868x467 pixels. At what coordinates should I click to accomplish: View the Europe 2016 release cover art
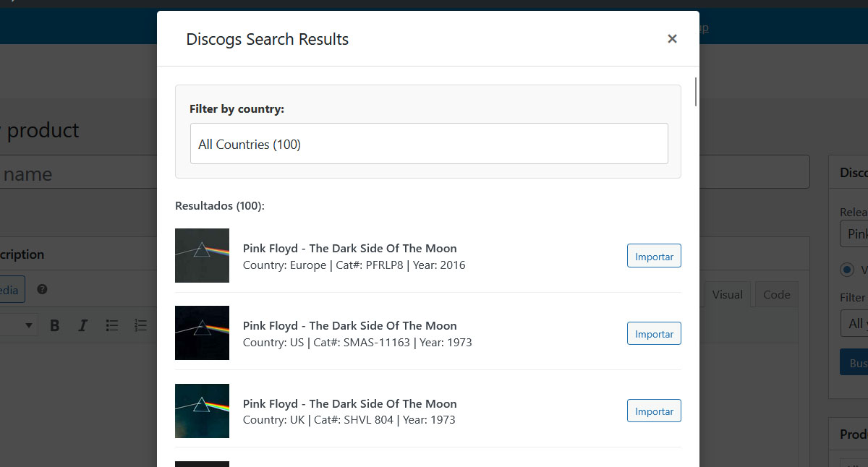pyautogui.click(x=202, y=255)
